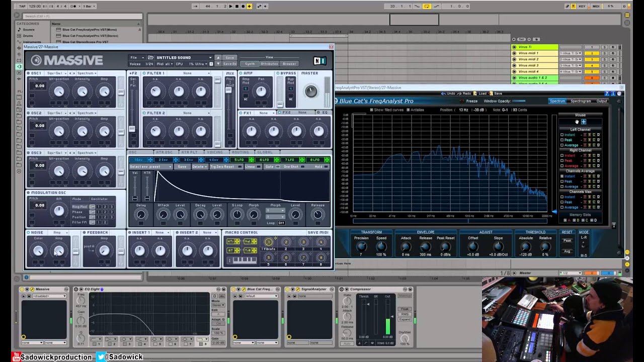Toggle Filter 2 on/off in Massive
The width and height of the screenshot is (644, 362).
pos(144,113)
